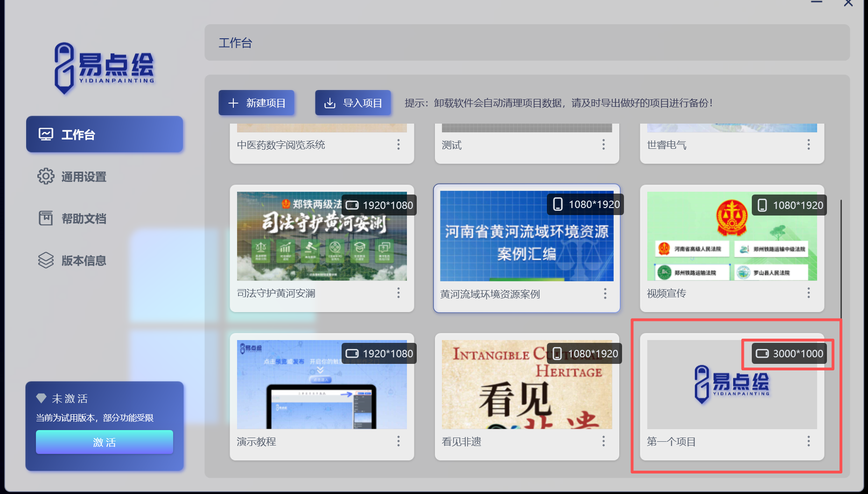Viewport: 868px width, 494px height.
Task: Click the document icon beside 帮助文档
Action: [46, 218]
